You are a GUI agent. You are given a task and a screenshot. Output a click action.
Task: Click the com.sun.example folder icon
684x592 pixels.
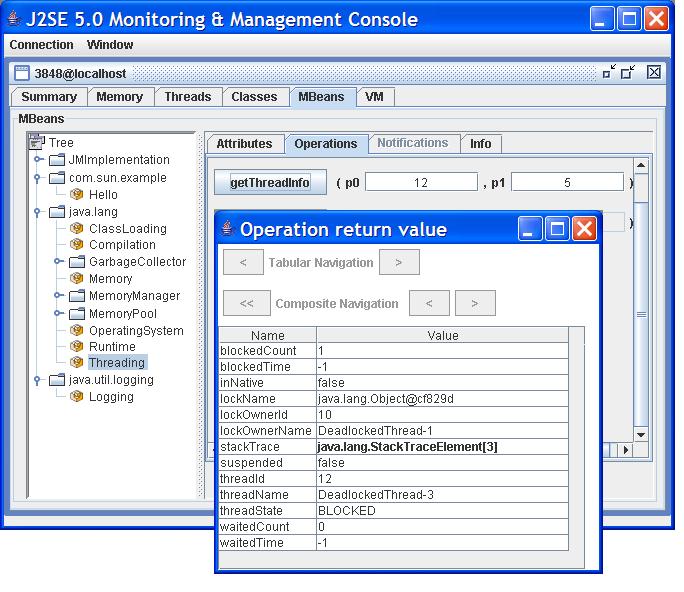click(57, 178)
